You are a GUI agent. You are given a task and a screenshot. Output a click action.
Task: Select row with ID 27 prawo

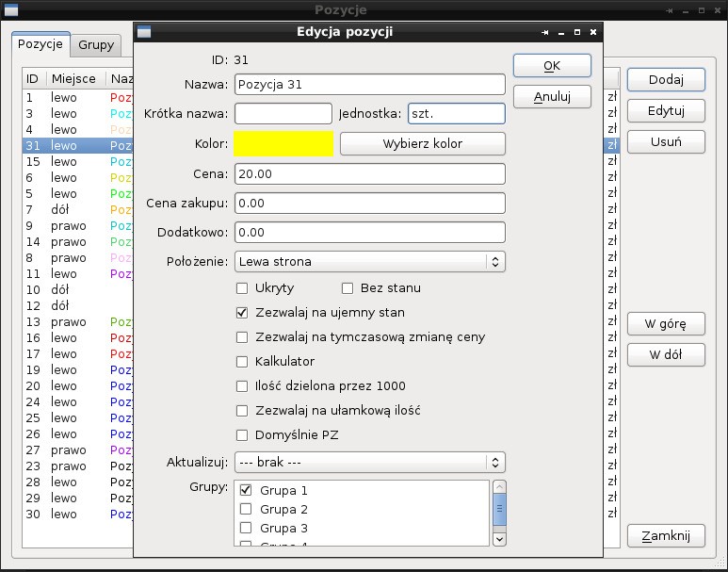(78, 449)
